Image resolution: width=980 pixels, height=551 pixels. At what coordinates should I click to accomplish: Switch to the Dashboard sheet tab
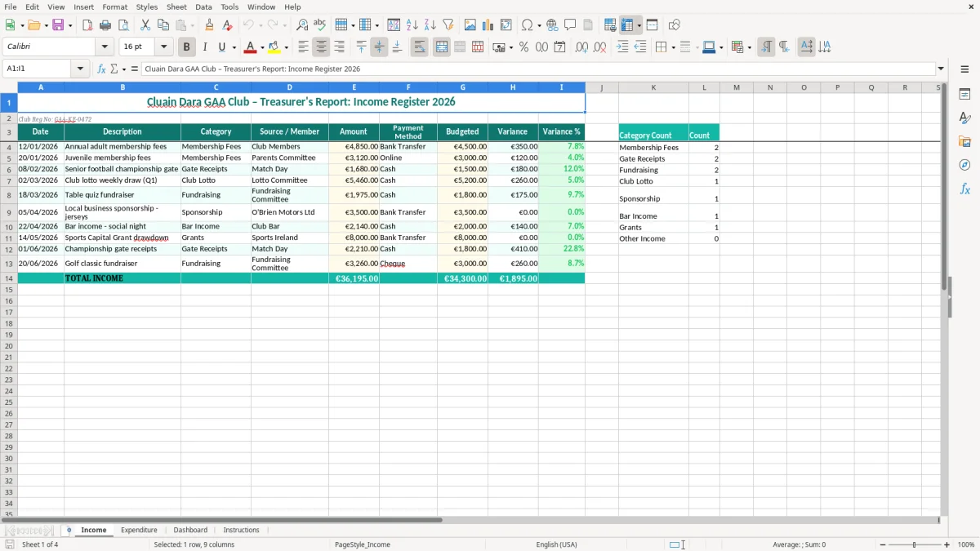coord(190,530)
